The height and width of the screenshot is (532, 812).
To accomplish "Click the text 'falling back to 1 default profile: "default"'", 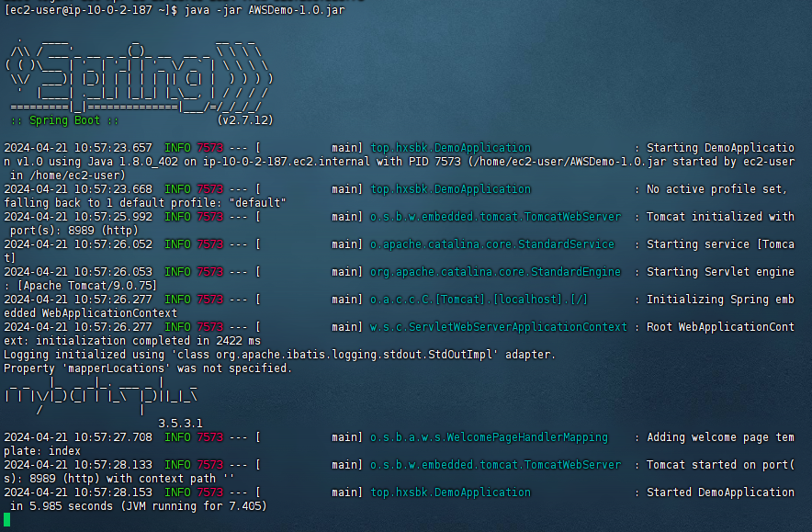I will coord(145,203).
